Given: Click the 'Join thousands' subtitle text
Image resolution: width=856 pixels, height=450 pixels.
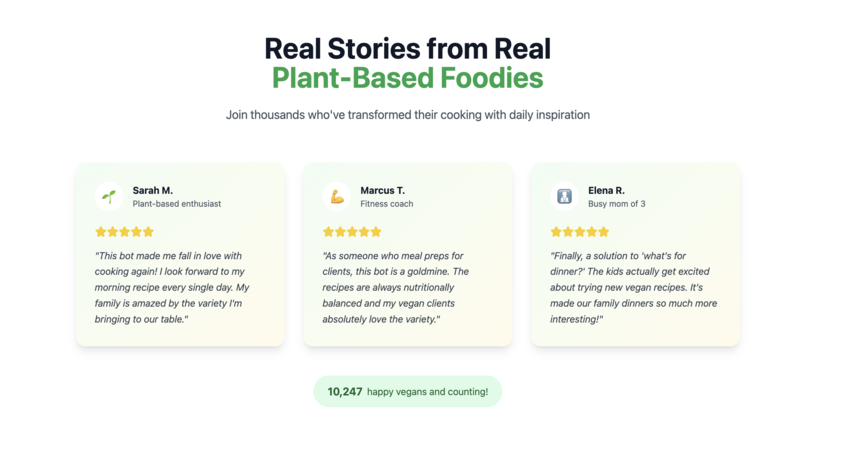Looking at the screenshot, I should click(408, 115).
